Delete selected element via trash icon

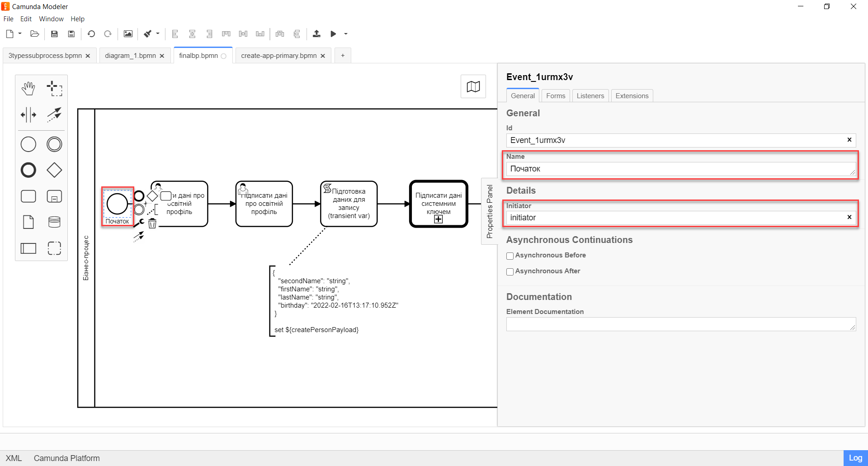coord(152,223)
